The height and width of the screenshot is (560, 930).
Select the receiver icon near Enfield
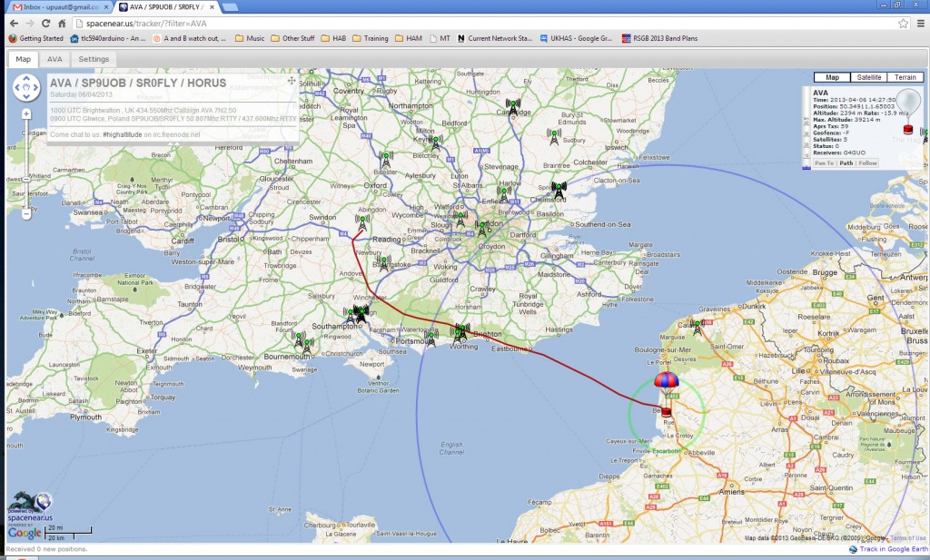point(504,194)
